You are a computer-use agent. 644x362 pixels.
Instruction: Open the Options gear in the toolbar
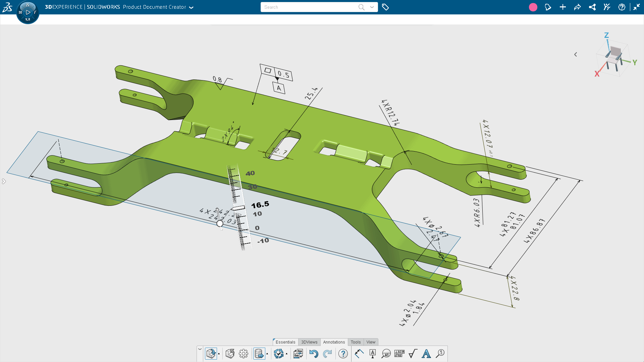click(244, 354)
